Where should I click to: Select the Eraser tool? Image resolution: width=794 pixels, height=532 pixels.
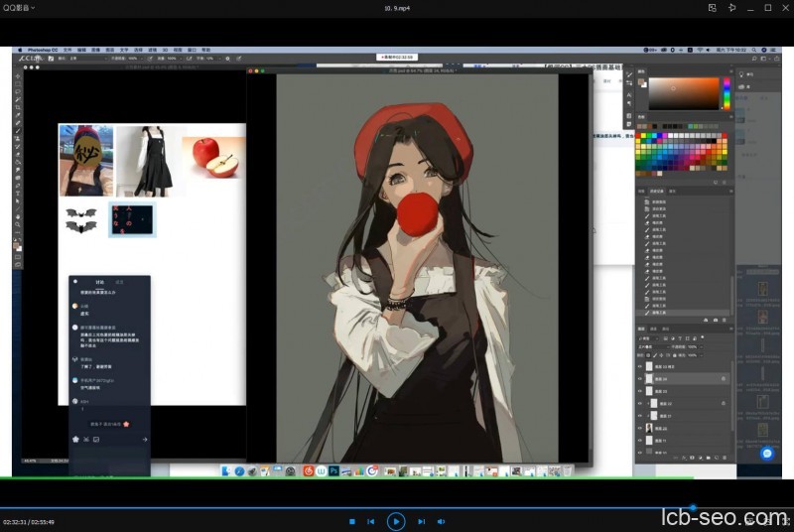(x=18, y=155)
